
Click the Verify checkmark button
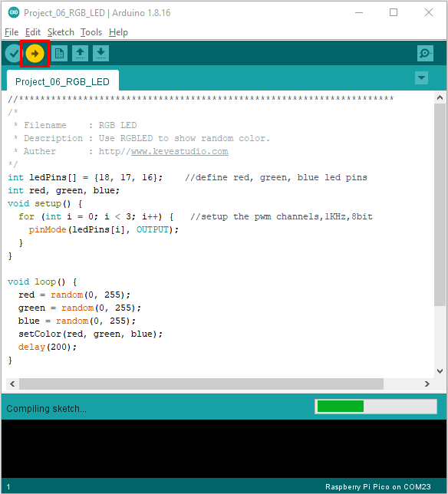point(13,54)
